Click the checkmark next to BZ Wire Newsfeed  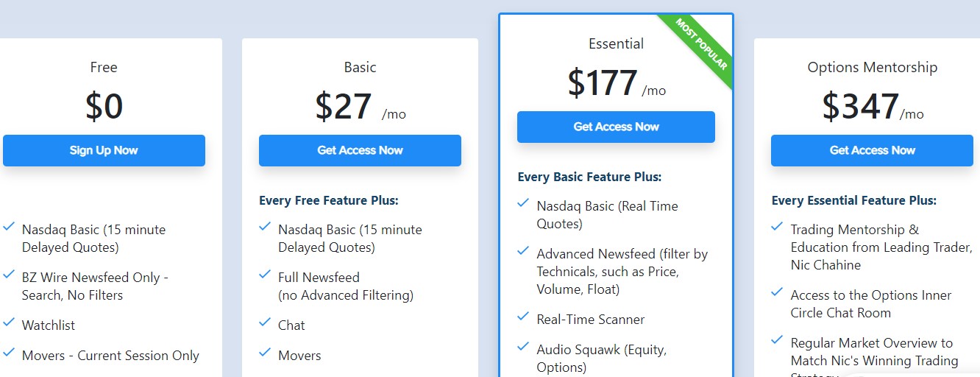click(9, 275)
